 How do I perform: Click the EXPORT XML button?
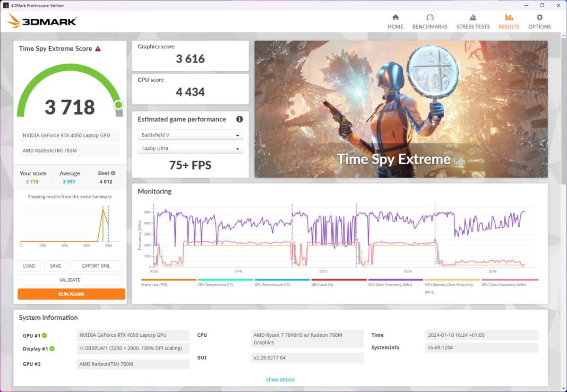coord(96,266)
